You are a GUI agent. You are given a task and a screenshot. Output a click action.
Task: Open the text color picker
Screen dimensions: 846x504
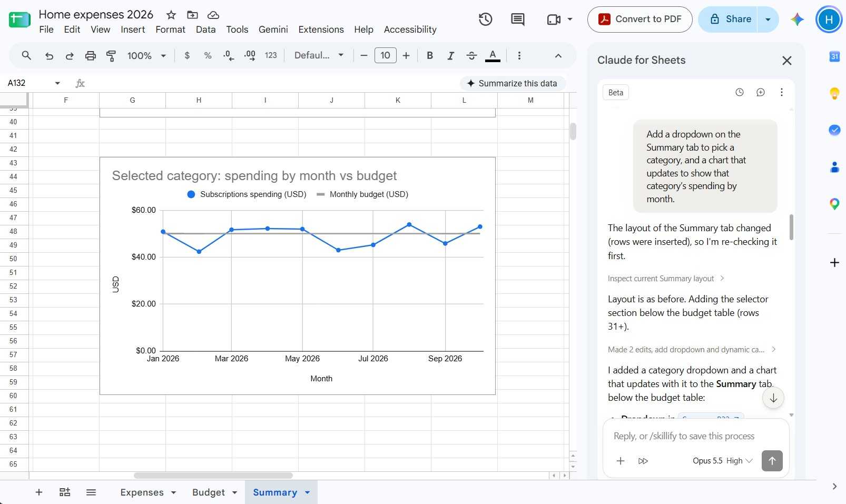pyautogui.click(x=493, y=55)
